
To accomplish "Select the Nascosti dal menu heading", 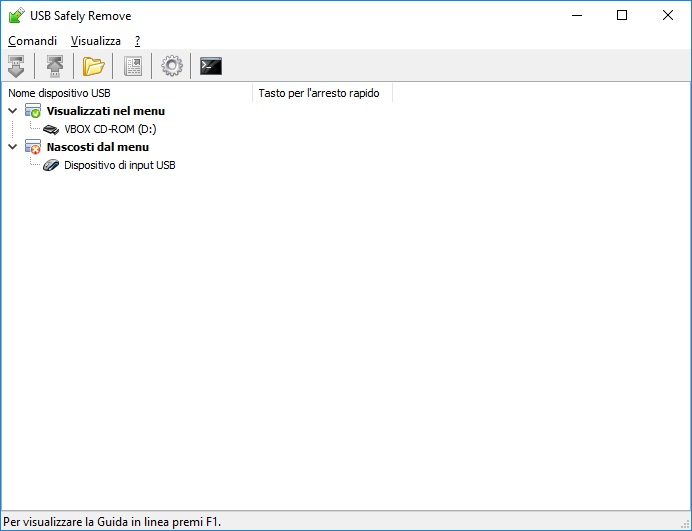I will tap(98, 147).
